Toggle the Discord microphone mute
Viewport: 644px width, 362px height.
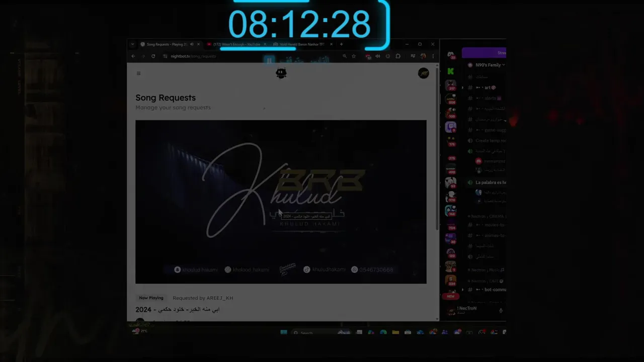[x=501, y=311]
